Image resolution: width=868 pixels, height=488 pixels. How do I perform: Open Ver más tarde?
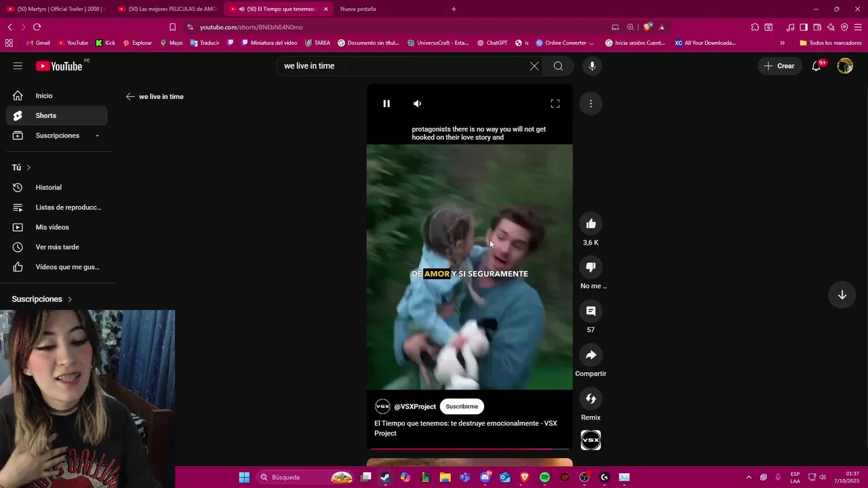point(57,247)
